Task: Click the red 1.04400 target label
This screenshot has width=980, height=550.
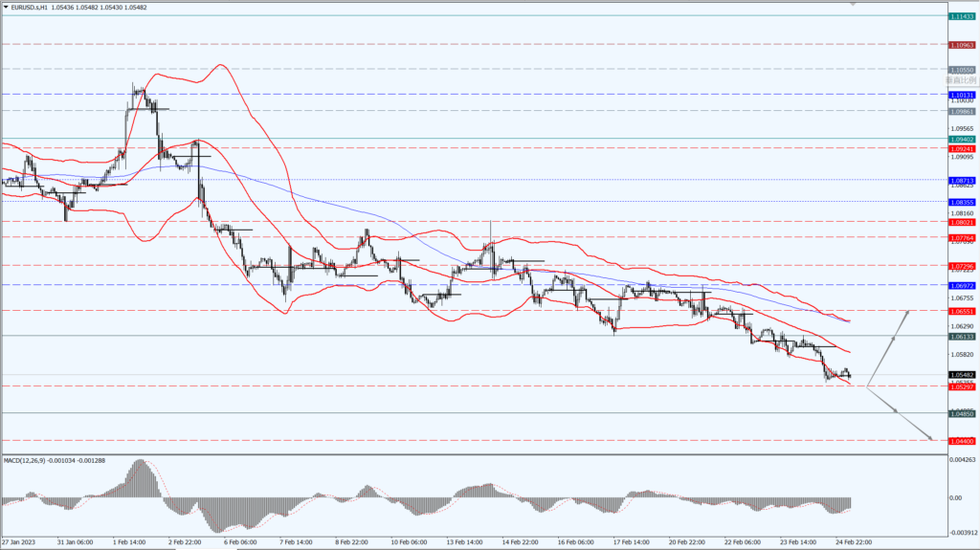Action: (962, 440)
